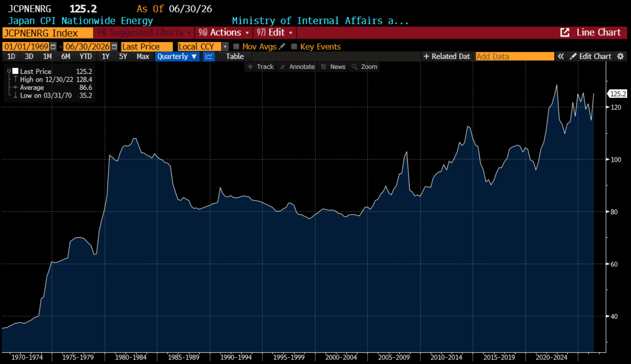The image size is (631, 364).
Task: Open the Suggested Charts dropdown
Action: pos(144,32)
